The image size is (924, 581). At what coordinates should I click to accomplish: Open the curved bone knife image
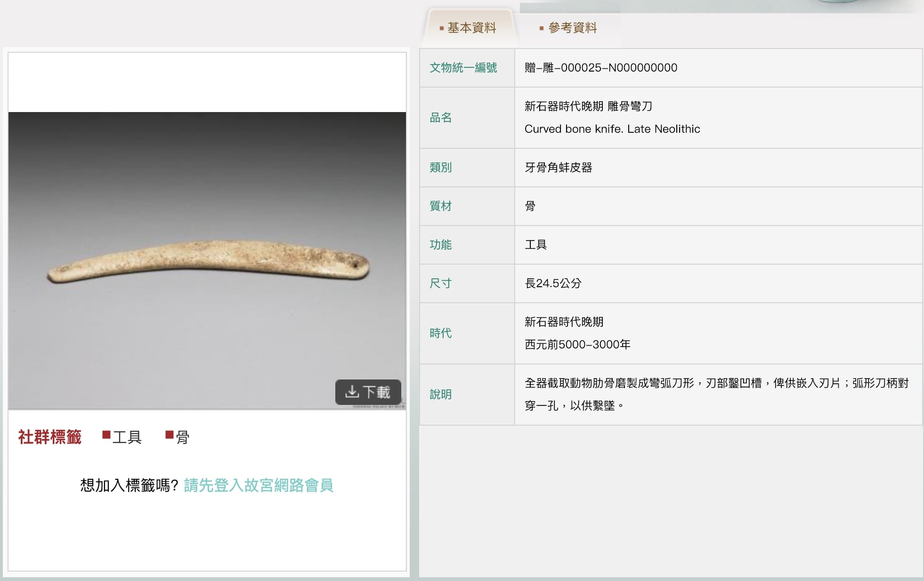207,260
